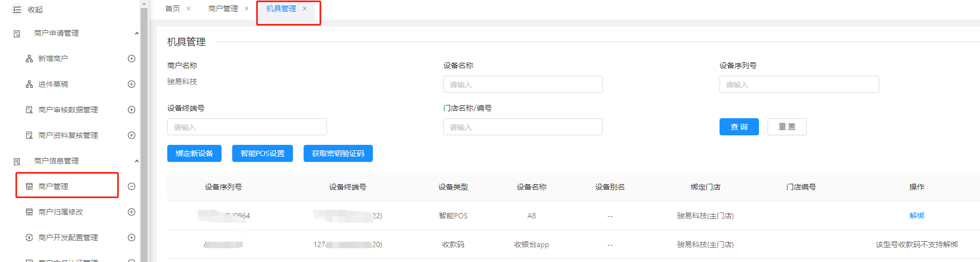This screenshot has height=262, width=980.
Task: Click the plus icon beside 商户开发配置管理
Action: (132, 238)
